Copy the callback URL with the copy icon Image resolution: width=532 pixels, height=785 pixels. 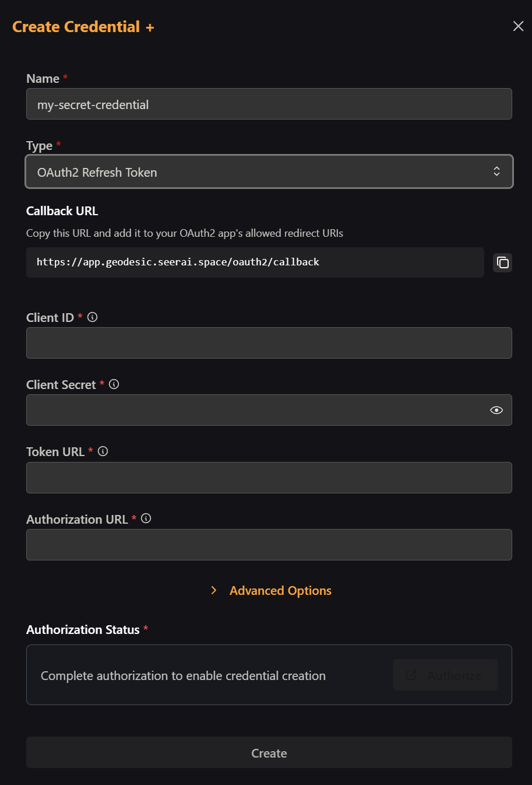[x=502, y=262]
